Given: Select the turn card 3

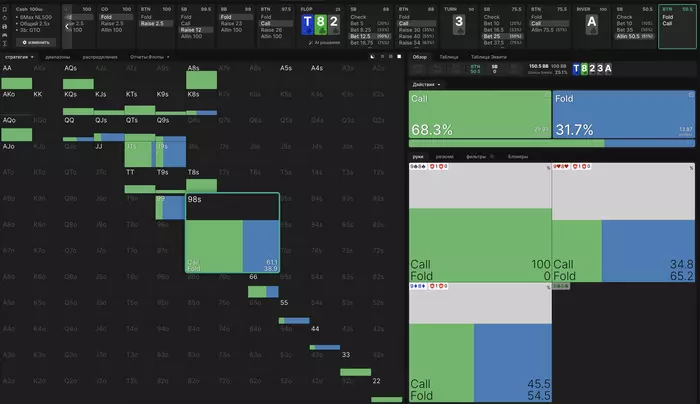Looking at the screenshot, I should pyautogui.click(x=459, y=24).
